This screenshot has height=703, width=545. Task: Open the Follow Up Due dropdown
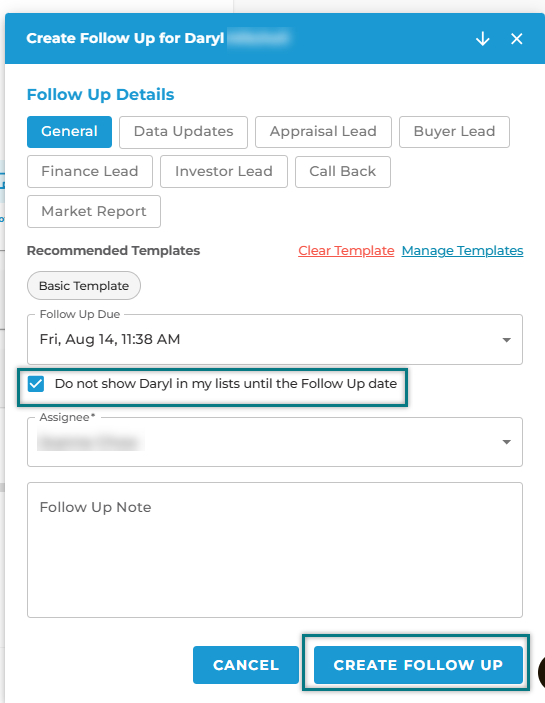pyautogui.click(x=506, y=340)
